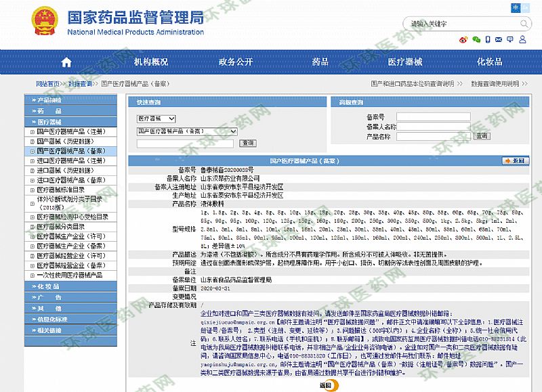Click the 备案号 input field
Image resolution: width=542 pixels, height=392 pixels.
click(433, 116)
